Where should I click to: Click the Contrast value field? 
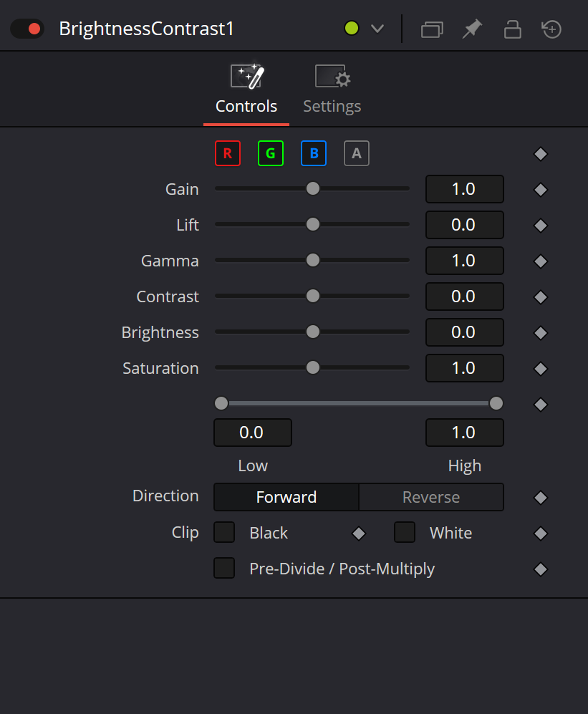pyautogui.click(x=465, y=296)
